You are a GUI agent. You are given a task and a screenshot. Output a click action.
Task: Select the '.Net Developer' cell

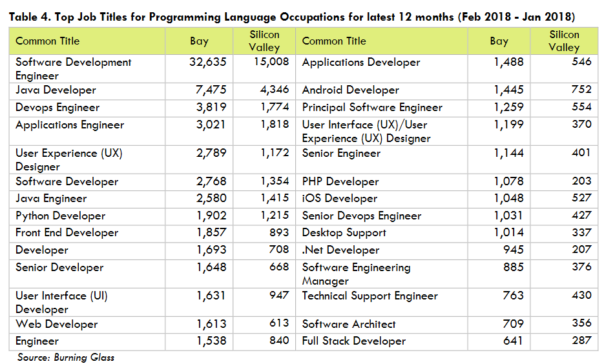click(341, 250)
